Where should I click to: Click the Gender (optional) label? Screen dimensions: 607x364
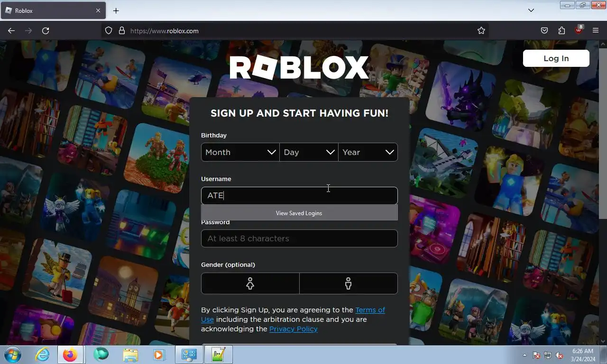228,265
